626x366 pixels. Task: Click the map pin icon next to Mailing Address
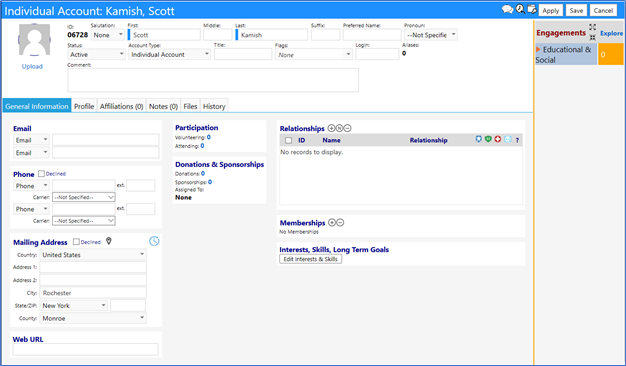pos(109,241)
